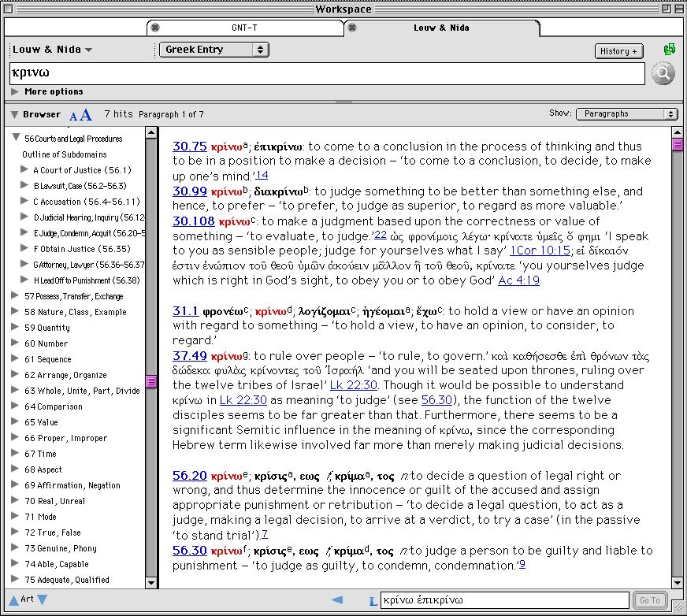Image resolution: width=687 pixels, height=616 pixels.
Task: Expand 57 Possess, Transfer, Exchange
Action: [15, 295]
